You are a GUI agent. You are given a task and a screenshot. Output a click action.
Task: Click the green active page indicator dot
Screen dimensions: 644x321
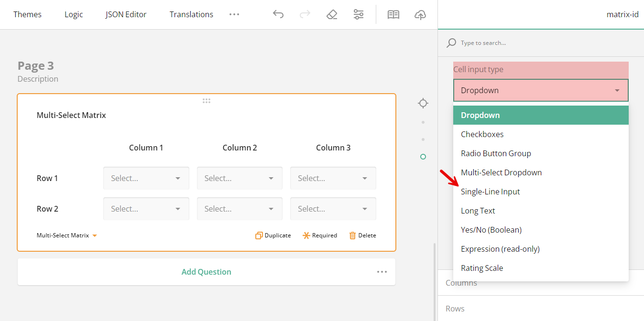coord(423,157)
